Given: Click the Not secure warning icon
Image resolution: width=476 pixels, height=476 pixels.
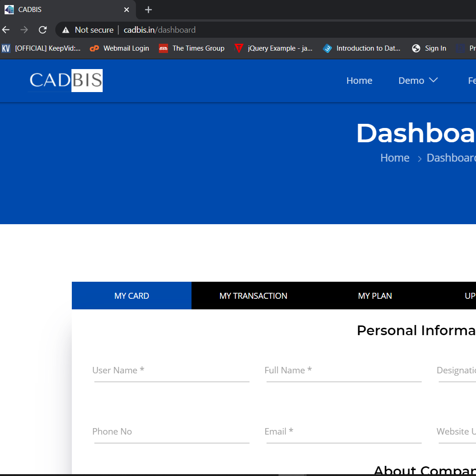Looking at the screenshot, I should (66, 30).
